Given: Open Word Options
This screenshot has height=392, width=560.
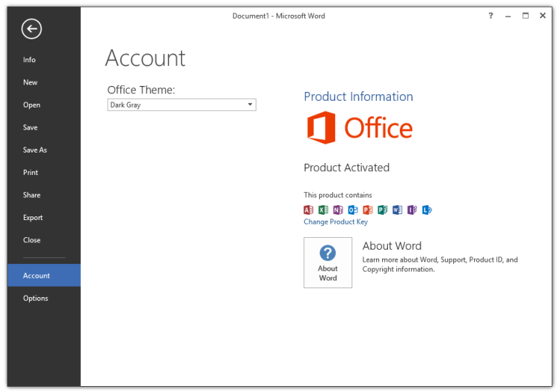Looking at the screenshot, I should click(x=44, y=298).
